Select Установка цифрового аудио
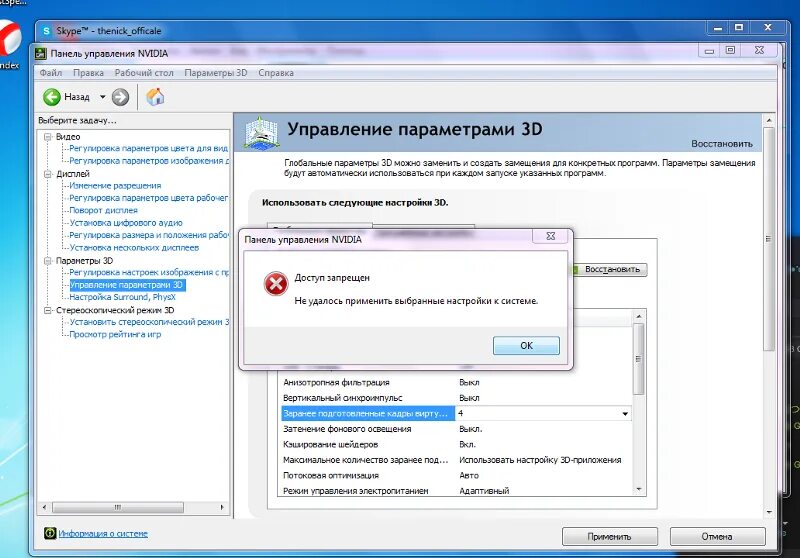Screen dimensions: 800x558 click(x=126, y=223)
